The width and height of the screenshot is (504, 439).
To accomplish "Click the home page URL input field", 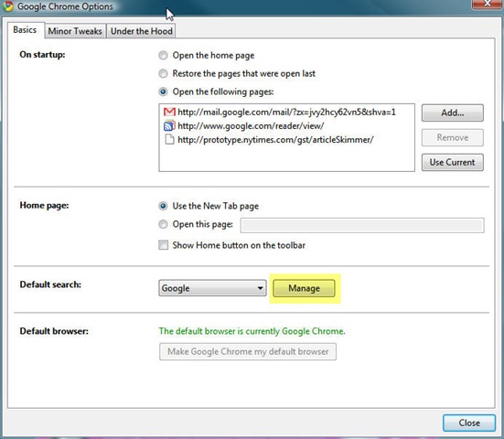I will point(362,225).
